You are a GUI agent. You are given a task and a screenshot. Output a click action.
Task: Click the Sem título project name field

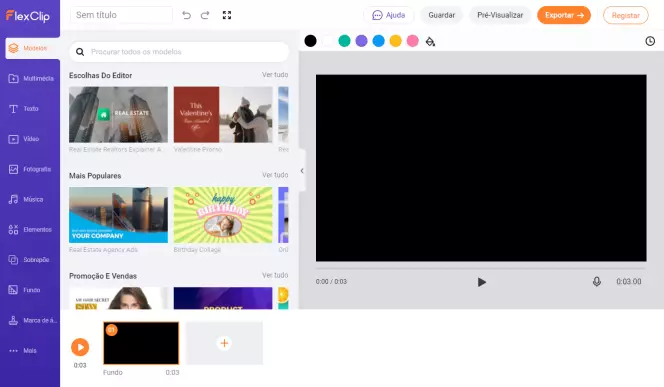click(x=121, y=15)
